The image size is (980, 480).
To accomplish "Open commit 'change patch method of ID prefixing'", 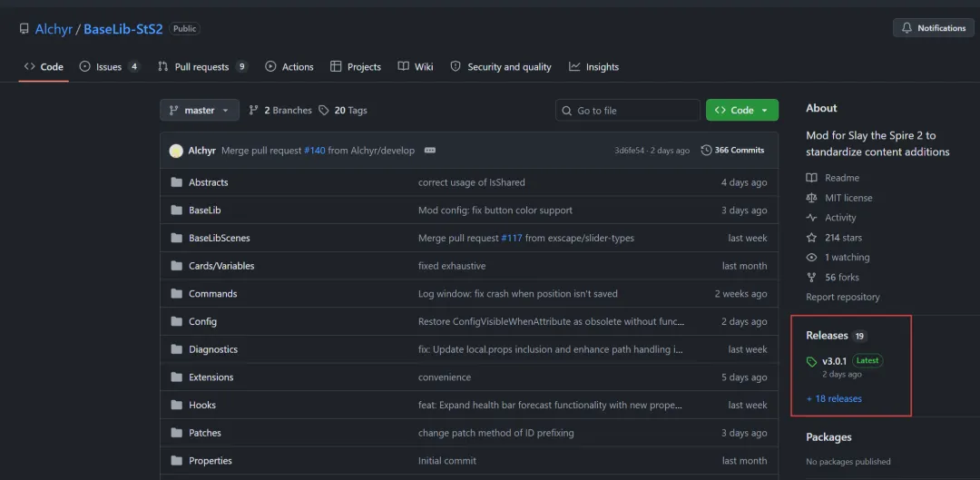I will (x=495, y=433).
